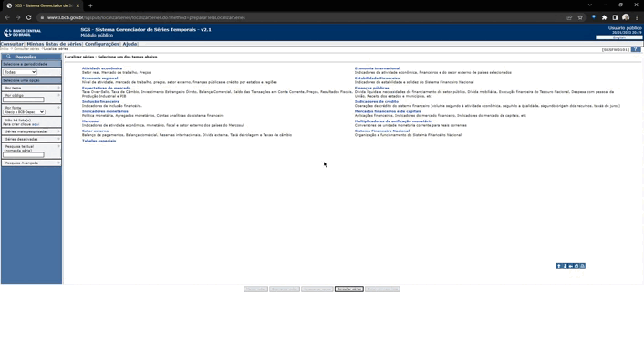
Task: Close the SGS browser tab
Action: point(78,5)
